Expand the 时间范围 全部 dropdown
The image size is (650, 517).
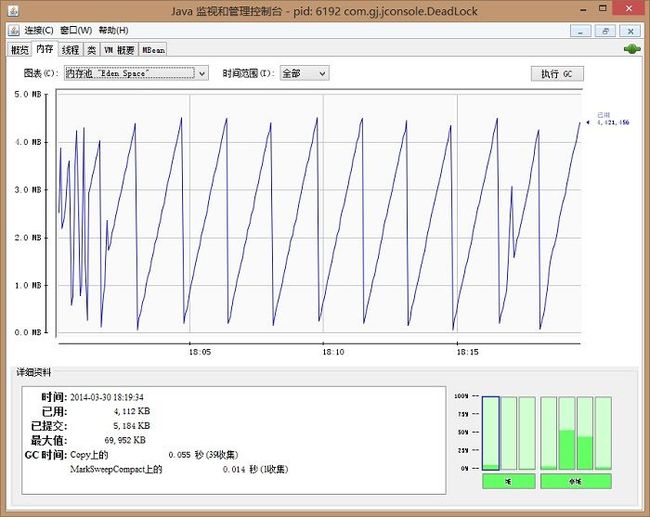(x=305, y=73)
